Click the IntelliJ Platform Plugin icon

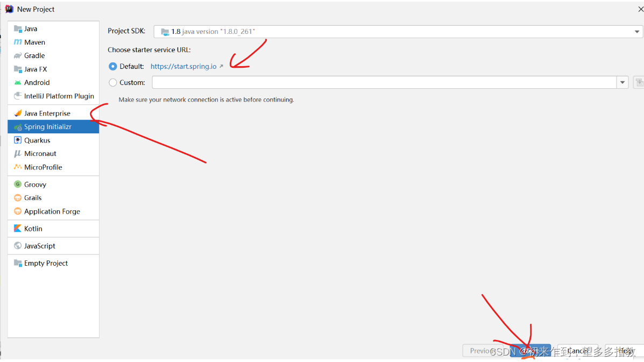click(x=18, y=96)
